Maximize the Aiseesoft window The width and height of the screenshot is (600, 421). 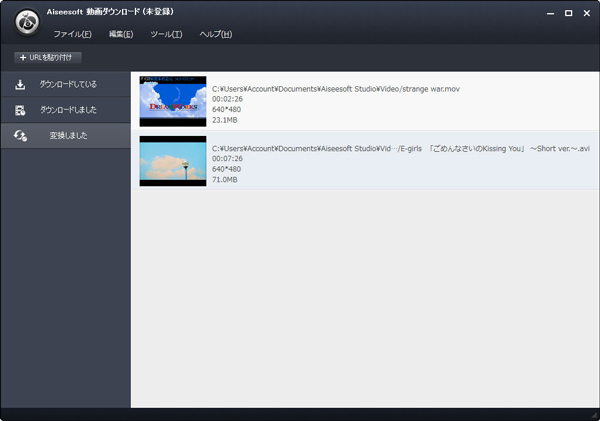568,14
